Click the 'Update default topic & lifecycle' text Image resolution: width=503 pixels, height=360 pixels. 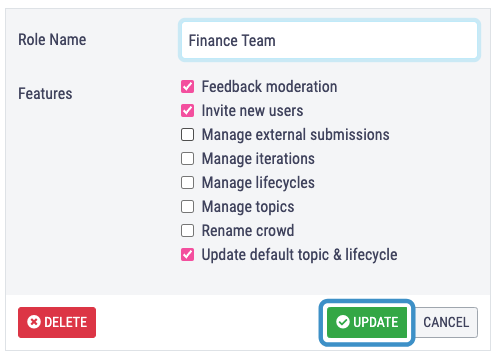click(300, 255)
